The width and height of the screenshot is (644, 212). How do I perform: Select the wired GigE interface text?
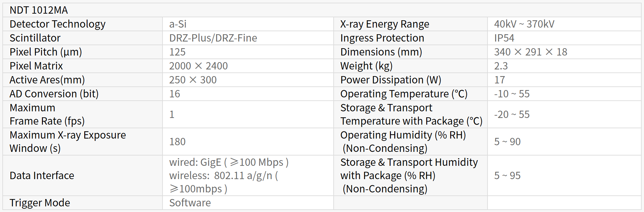[x=229, y=162]
